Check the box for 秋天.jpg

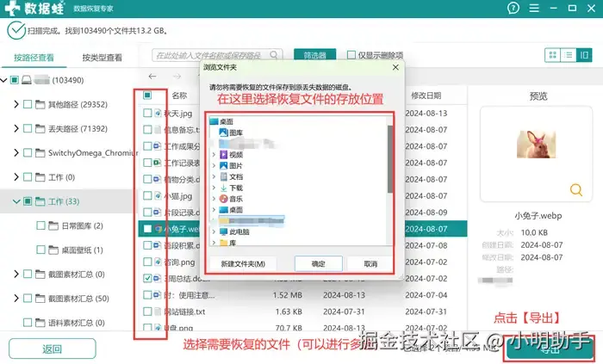147,113
